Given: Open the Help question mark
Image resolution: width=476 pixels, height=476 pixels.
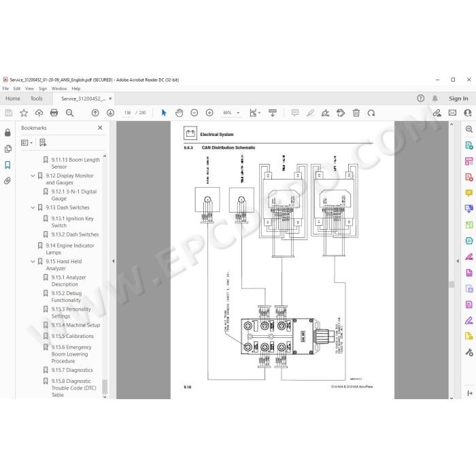Looking at the screenshot, I should point(420,99).
